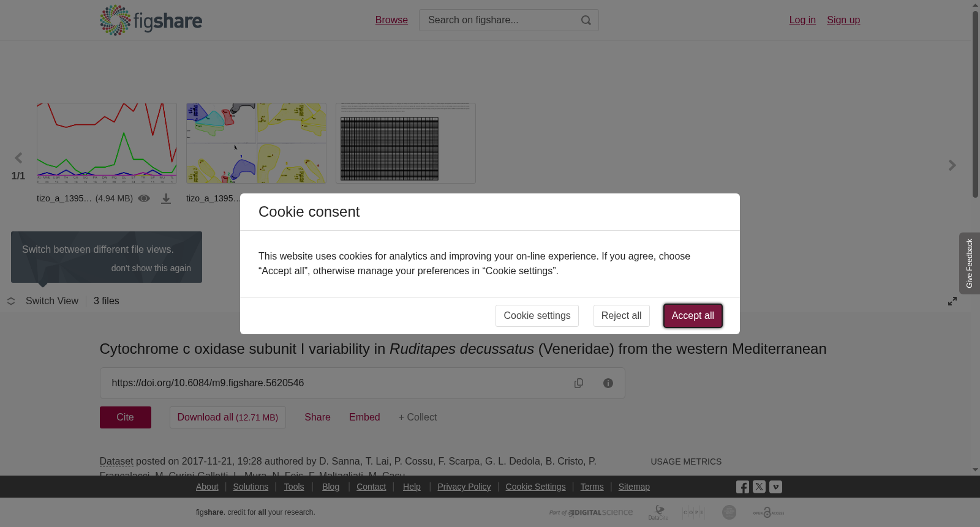Open figshare X (Twitter) icon
Viewport: 980px width, 527px height.
[x=759, y=487]
